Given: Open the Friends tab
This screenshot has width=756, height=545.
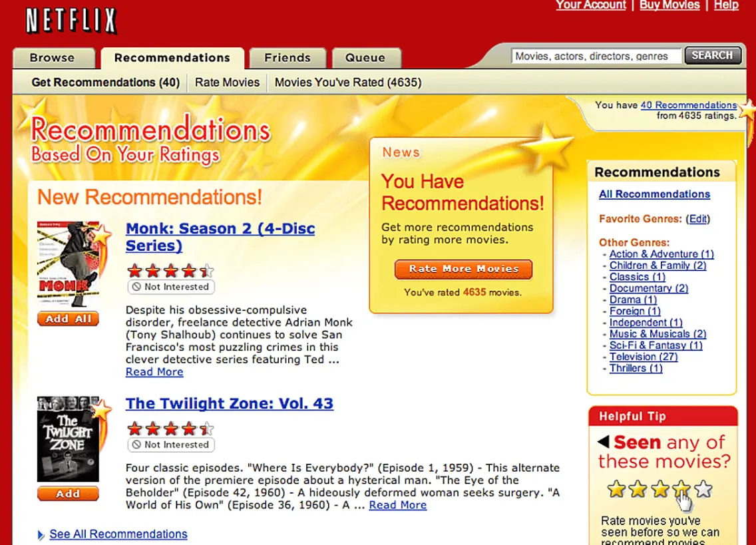Looking at the screenshot, I should (288, 58).
